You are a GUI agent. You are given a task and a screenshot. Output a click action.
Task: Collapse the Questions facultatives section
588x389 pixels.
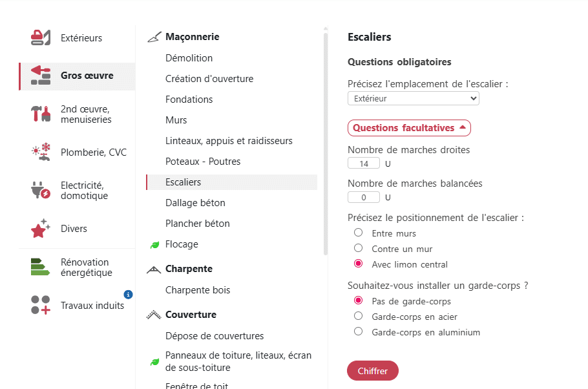click(x=409, y=128)
